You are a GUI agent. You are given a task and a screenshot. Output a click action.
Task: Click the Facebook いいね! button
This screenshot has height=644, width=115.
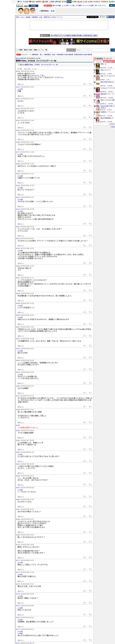pyautogui.click(x=110, y=17)
